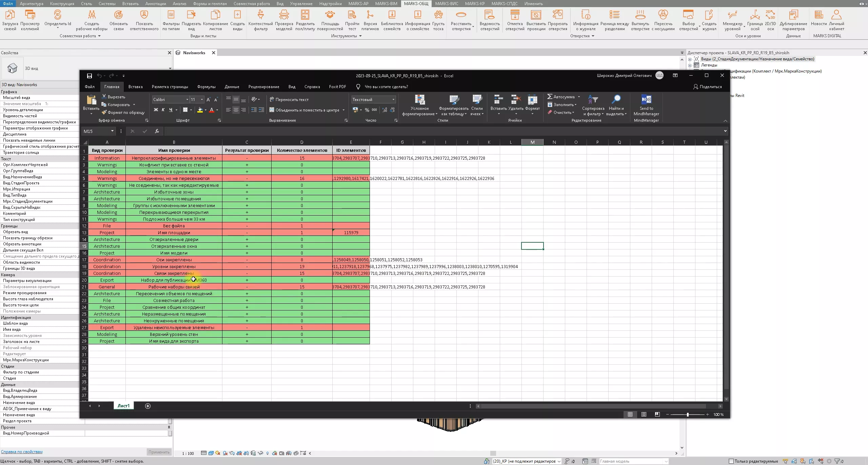The height and width of the screenshot is (465, 868).
Task: Toggle the Только редактируемые checkbox
Action: (x=731, y=461)
